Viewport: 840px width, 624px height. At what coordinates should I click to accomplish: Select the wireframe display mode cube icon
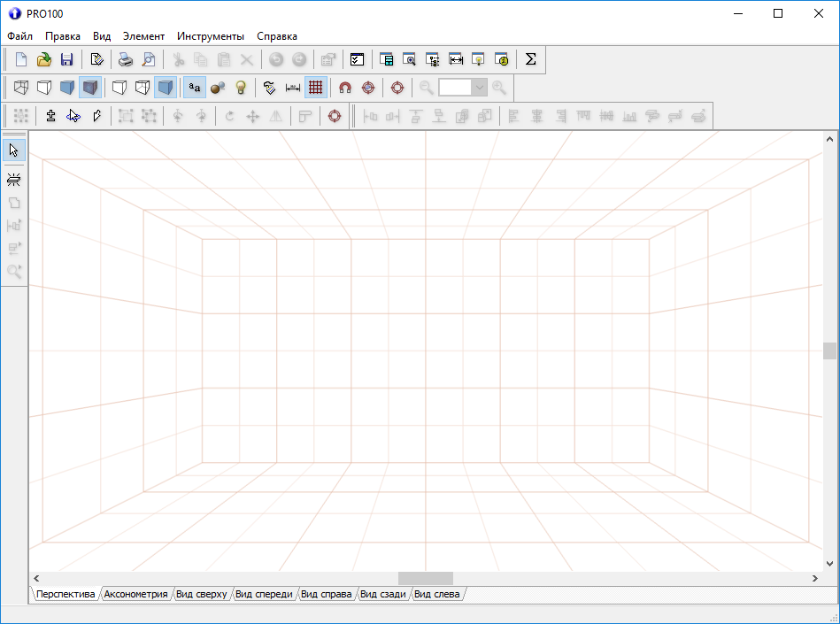pyautogui.click(x=21, y=88)
